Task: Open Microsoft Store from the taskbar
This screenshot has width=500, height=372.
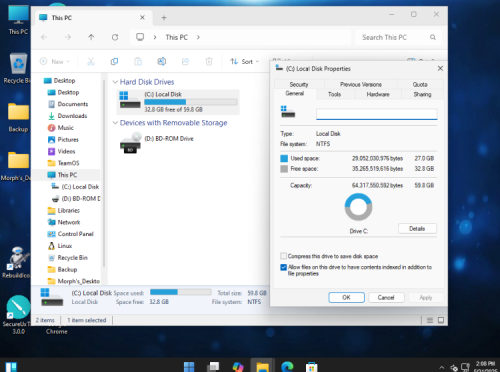Action: point(311,367)
